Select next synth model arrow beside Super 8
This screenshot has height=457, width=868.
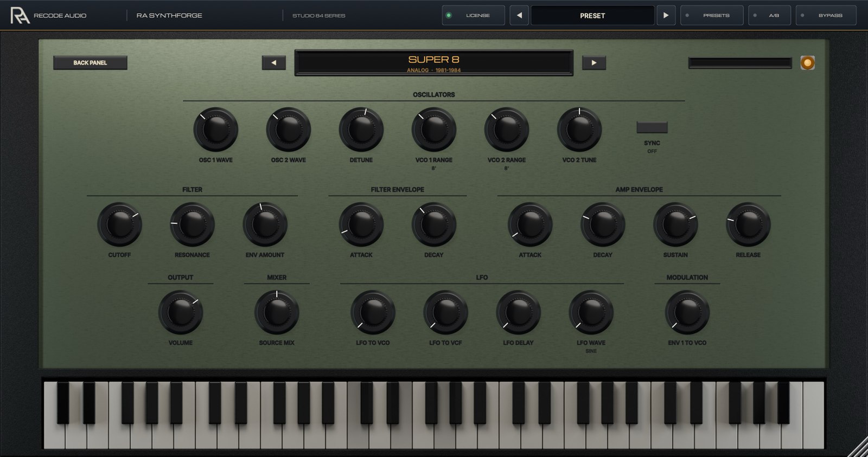tap(594, 63)
